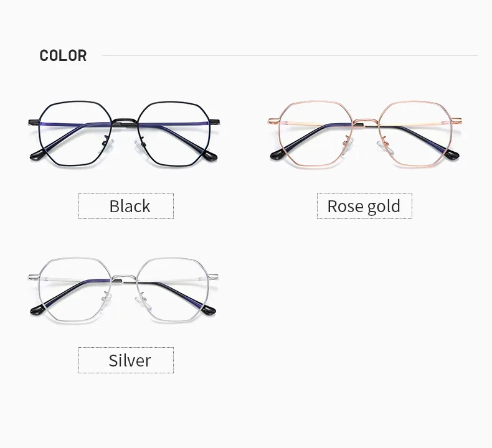
Task: Click the left black temple tip of black glasses
Action: [36, 155]
